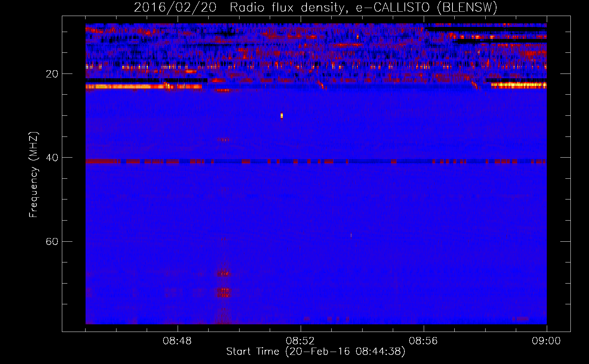The image size is (589, 364).
Task: Click the "Start Time (20-Feb-16 08:44:38)" label
Action: pyautogui.click(x=316, y=352)
